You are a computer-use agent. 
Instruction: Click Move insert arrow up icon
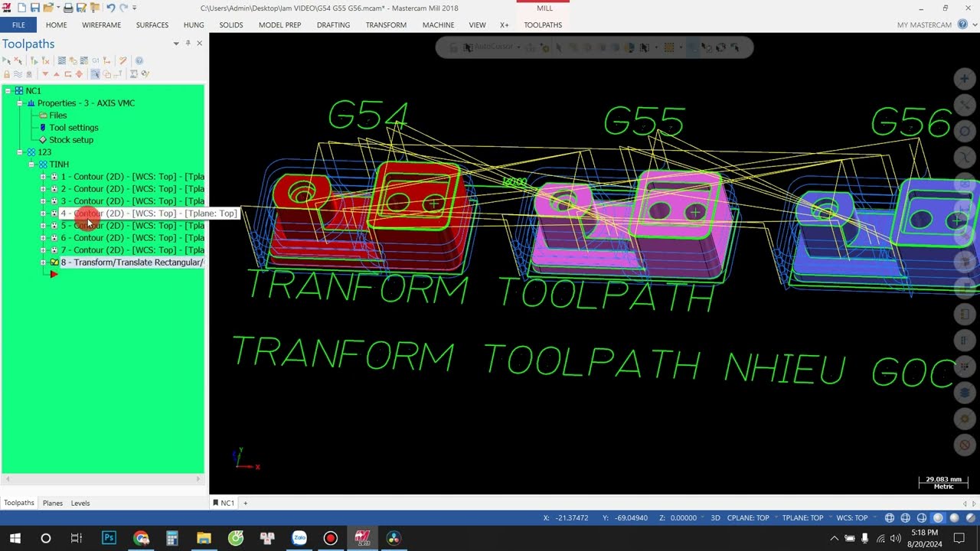click(57, 74)
